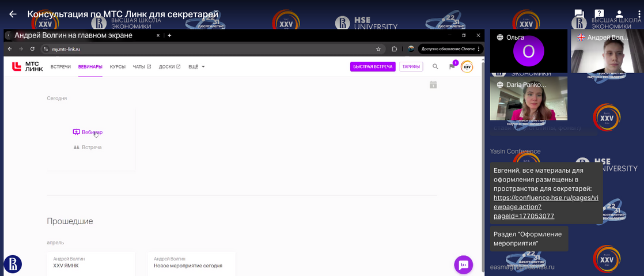Click the globe icon beside Daria Panko

click(x=500, y=85)
